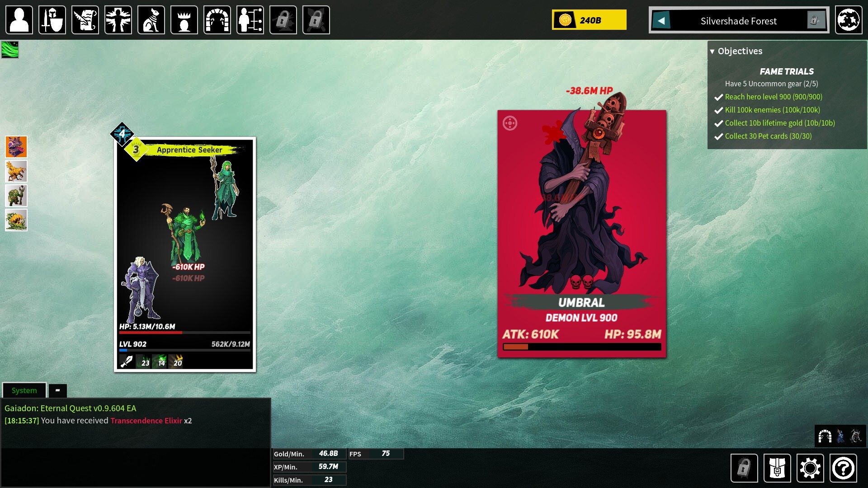Open the game settings gear
868x488 pixels.
[x=810, y=468]
